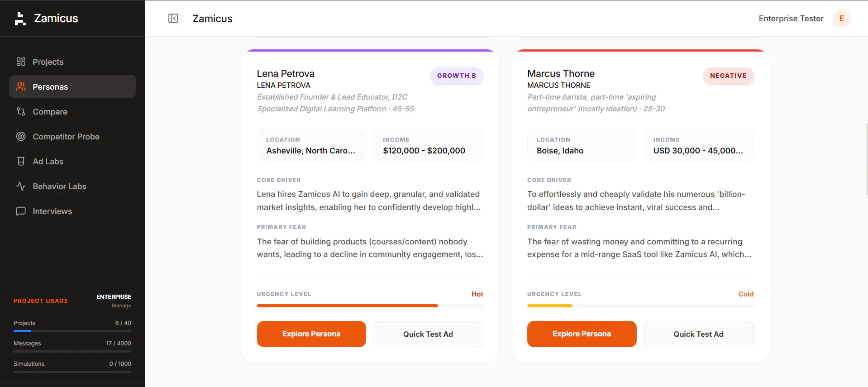The height and width of the screenshot is (387, 868).
Task: Open the user avatar E menu
Action: click(841, 19)
